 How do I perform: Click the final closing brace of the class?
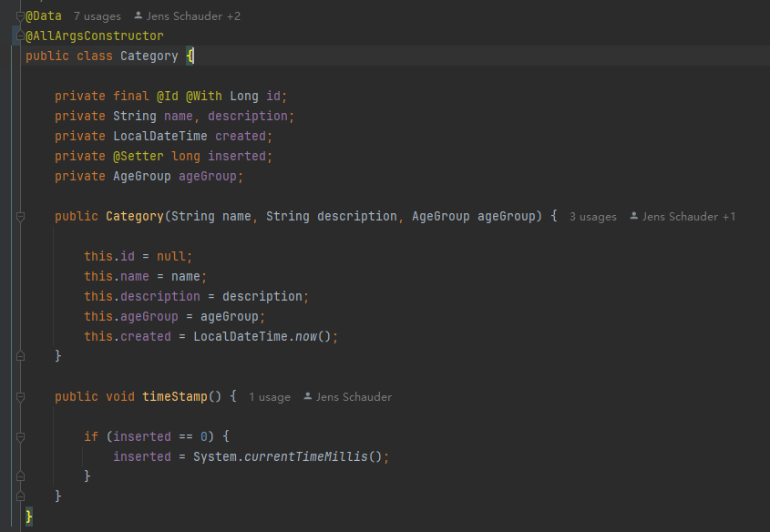29,516
